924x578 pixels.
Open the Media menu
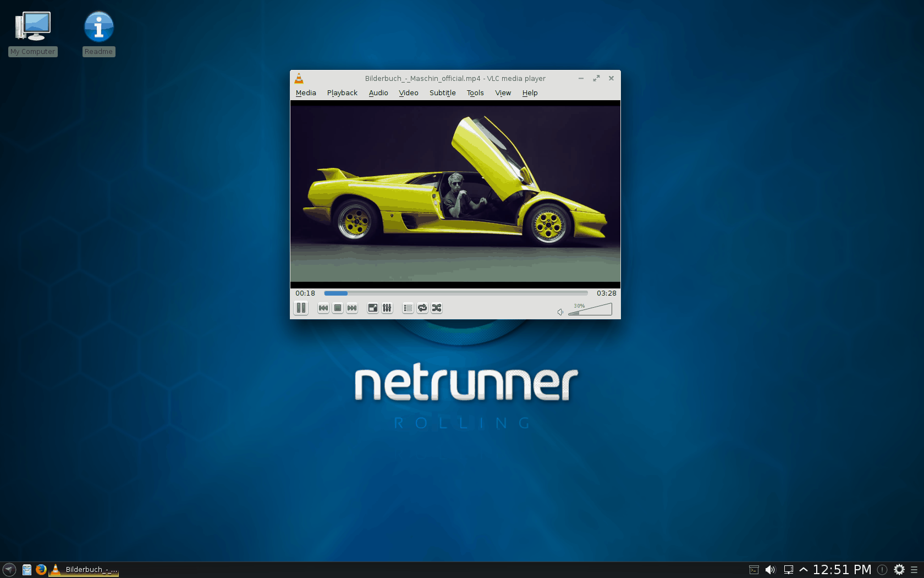[x=306, y=93]
